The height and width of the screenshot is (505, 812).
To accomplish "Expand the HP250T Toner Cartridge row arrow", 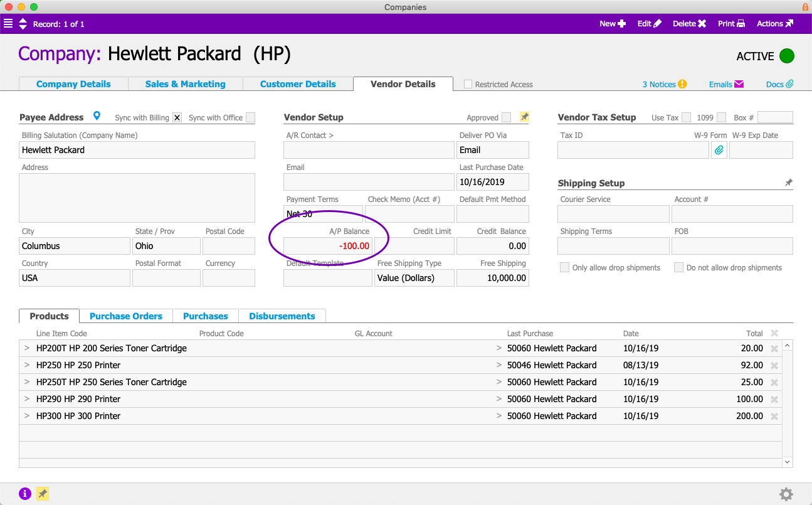I will [27, 382].
